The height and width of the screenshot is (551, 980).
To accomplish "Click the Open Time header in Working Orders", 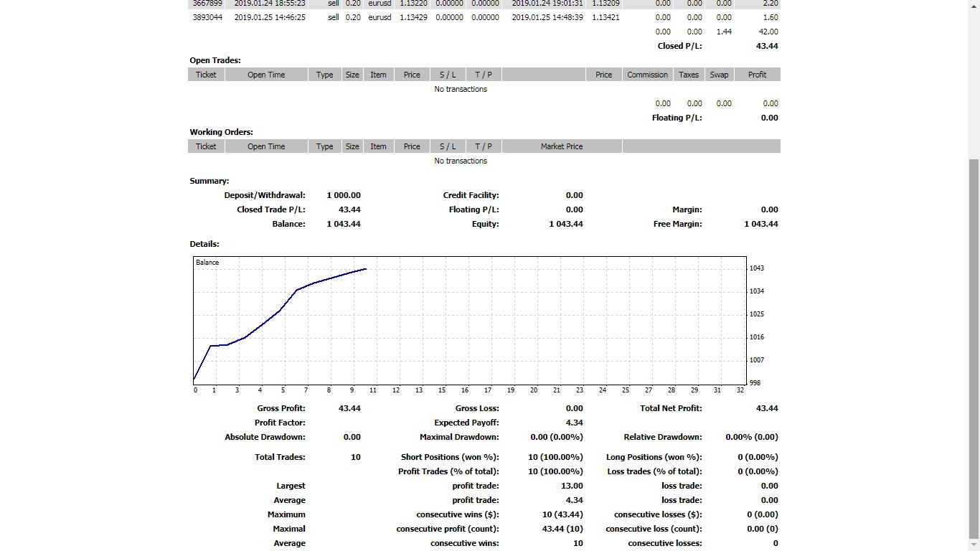I will (266, 146).
